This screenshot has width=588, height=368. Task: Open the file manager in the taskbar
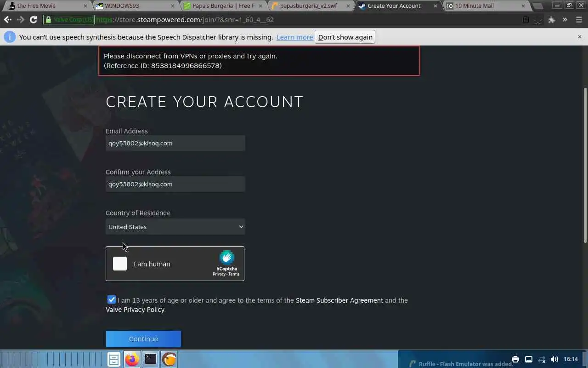pyautogui.click(x=114, y=359)
